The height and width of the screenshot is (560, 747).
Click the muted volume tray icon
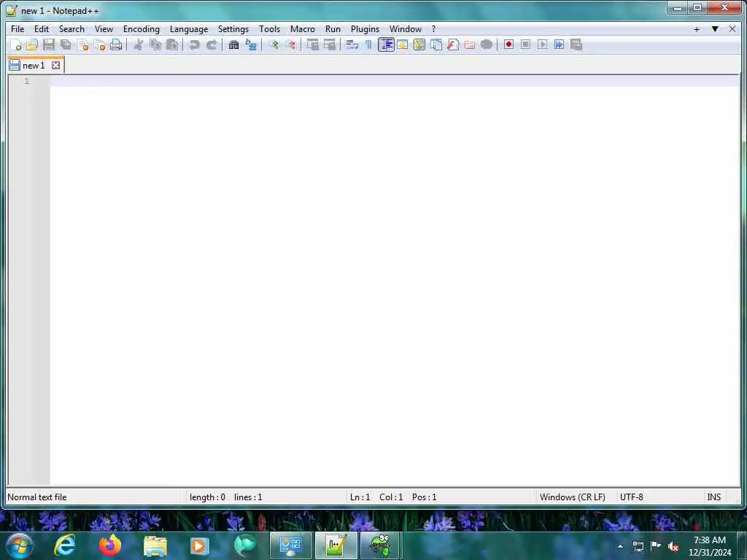pyautogui.click(x=673, y=547)
